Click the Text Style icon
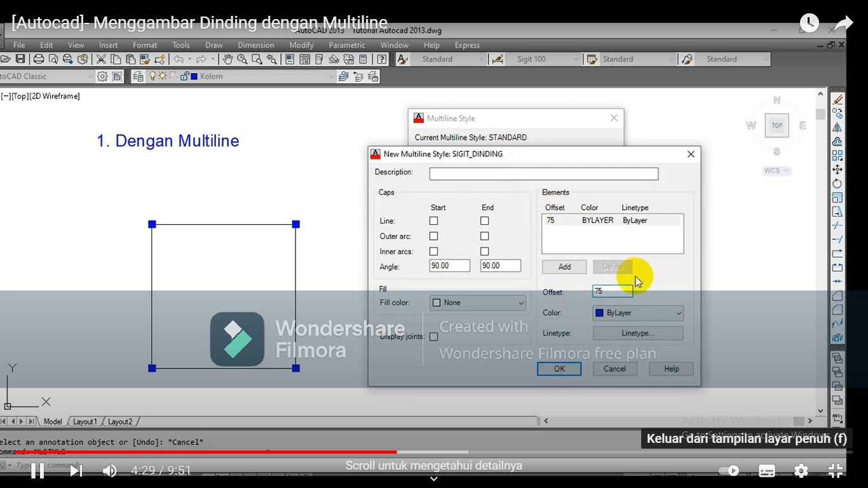This screenshot has width=868, height=488. click(402, 59)
